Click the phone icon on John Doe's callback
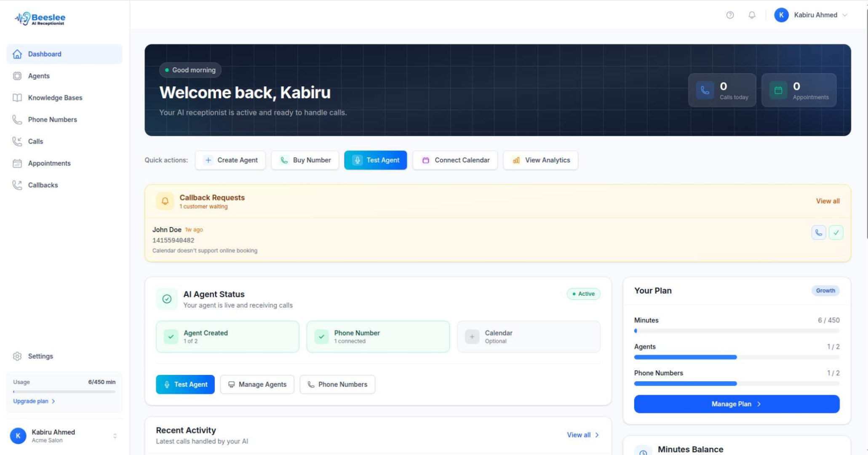This screenshot has width=868, height=455. point(818,232)
